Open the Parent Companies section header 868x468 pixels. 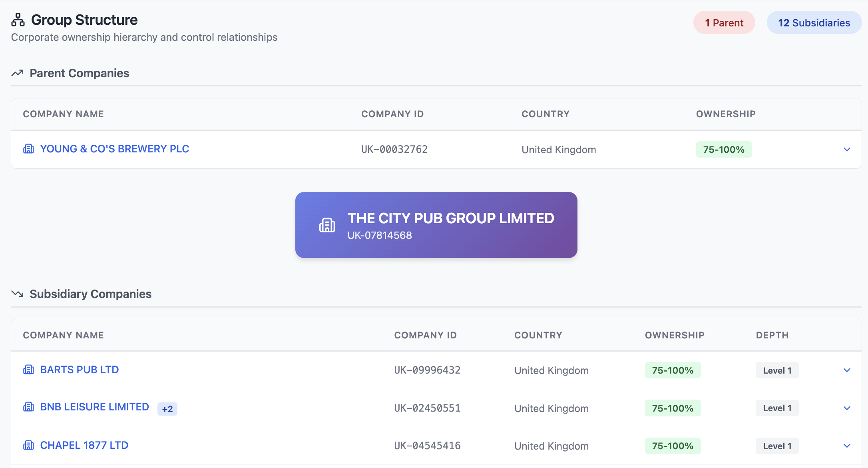79,73
